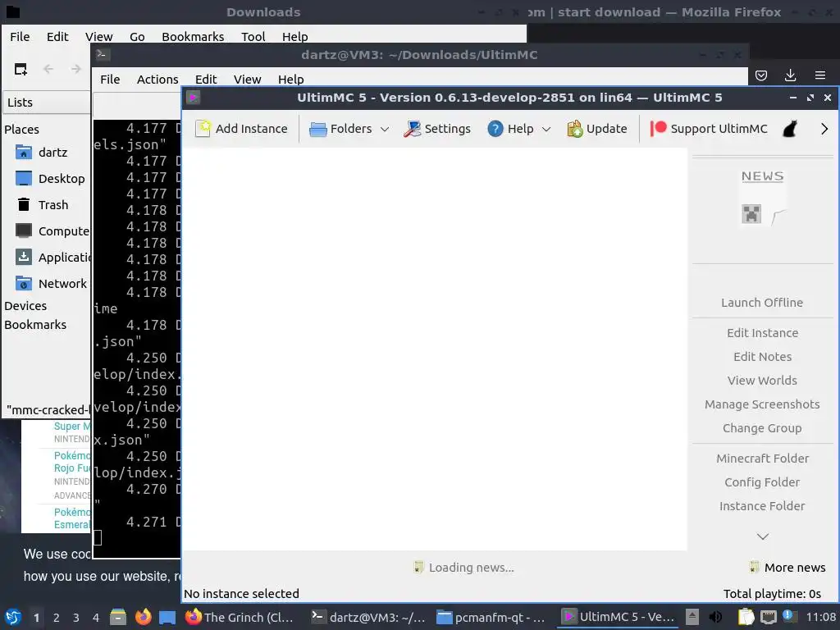Click the black cat icon
The height and width of the screenshot is (630, 840).
tap(790, 129)
